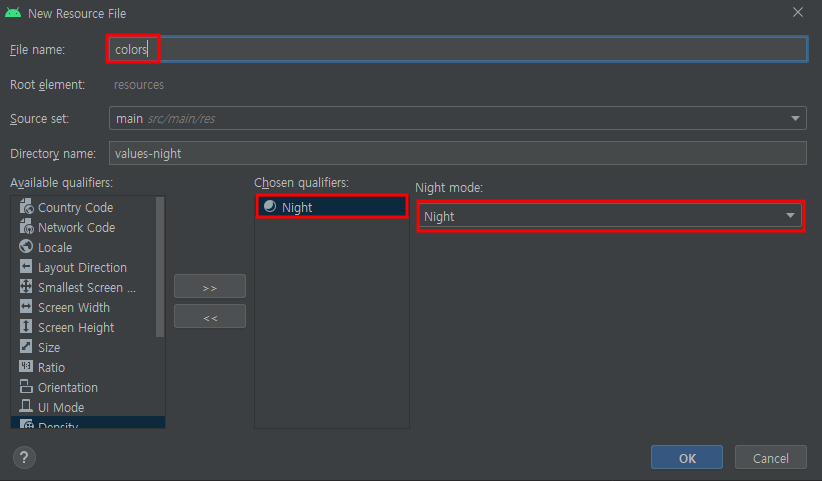Click the Android logo in title bar
The height and width of the screenshot is (481, 822).
[x=13, y=13]
